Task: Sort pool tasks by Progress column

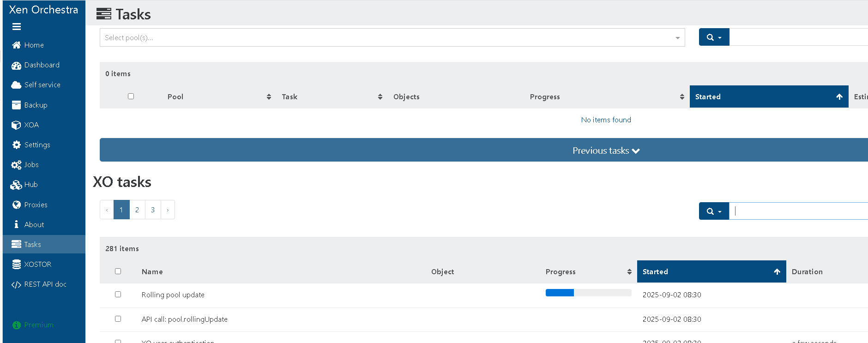Action: 607,97
